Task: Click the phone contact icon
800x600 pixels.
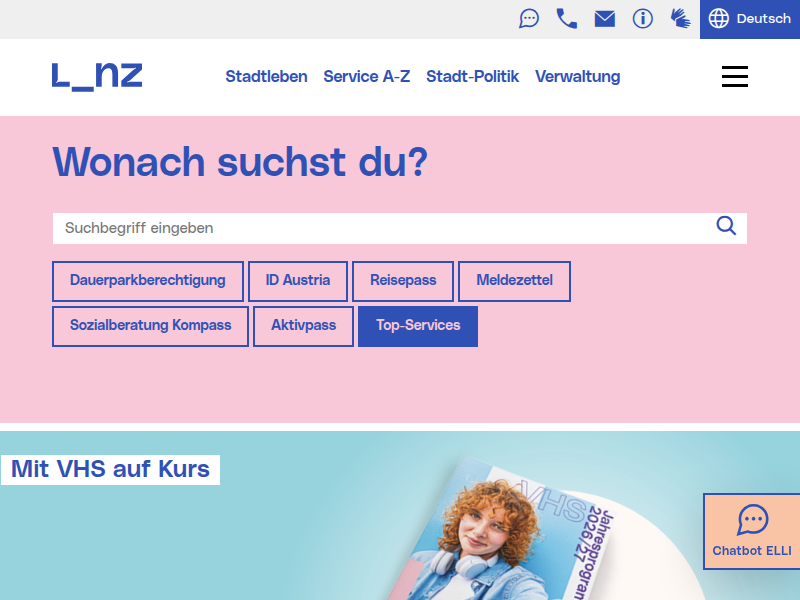Action: click(566, 19)
